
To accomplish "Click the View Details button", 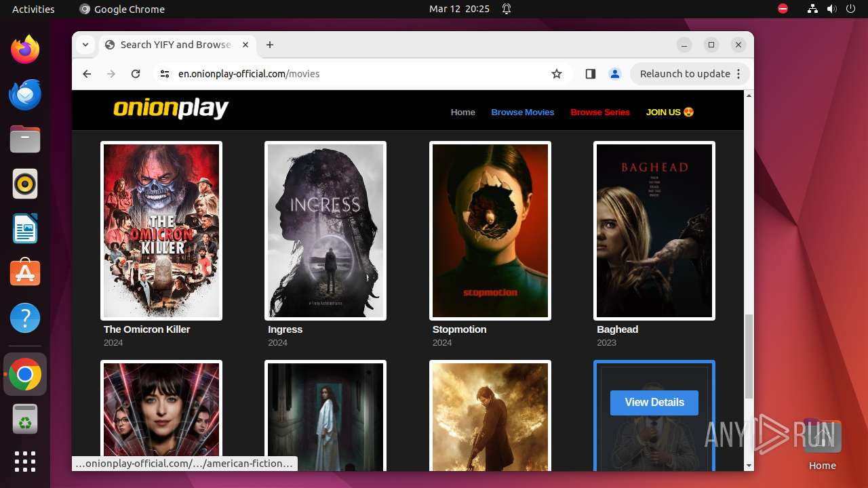I will [654, 403].
